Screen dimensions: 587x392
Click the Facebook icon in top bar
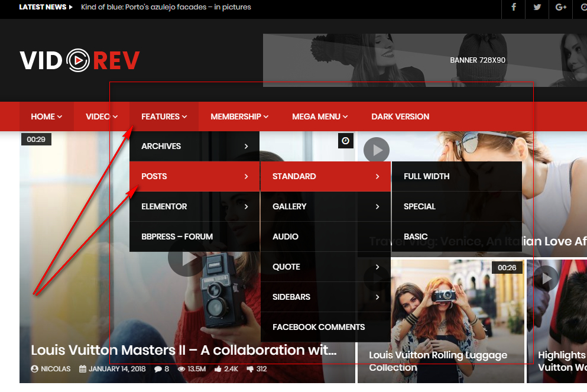tap(514, 7)
